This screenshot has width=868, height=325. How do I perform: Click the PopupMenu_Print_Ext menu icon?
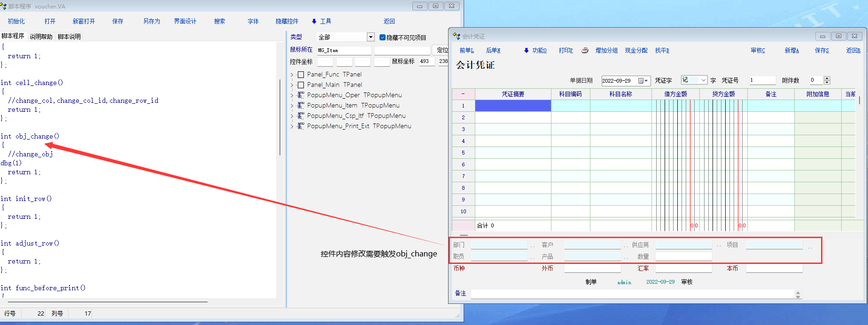point(301,126)
